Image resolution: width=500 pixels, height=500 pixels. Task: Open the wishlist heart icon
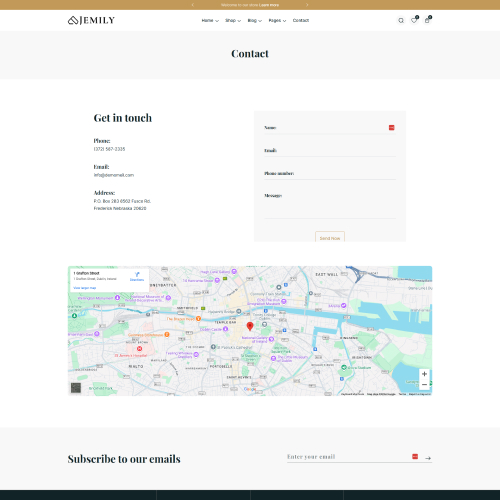point(414,20)
